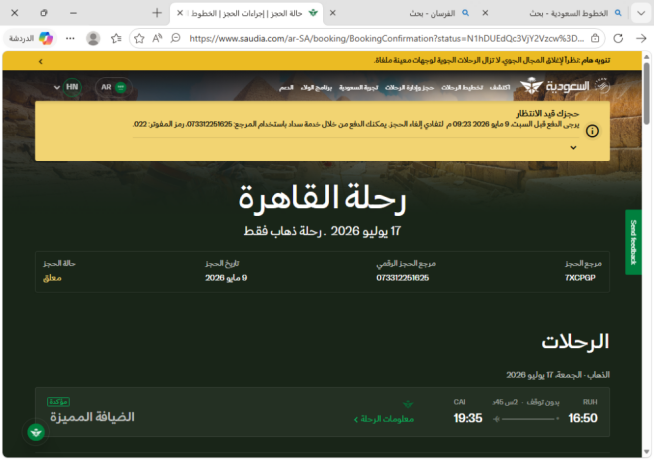The image size is (654, 460).
Task: Click the address bar URL field
Action: (386, 38)
